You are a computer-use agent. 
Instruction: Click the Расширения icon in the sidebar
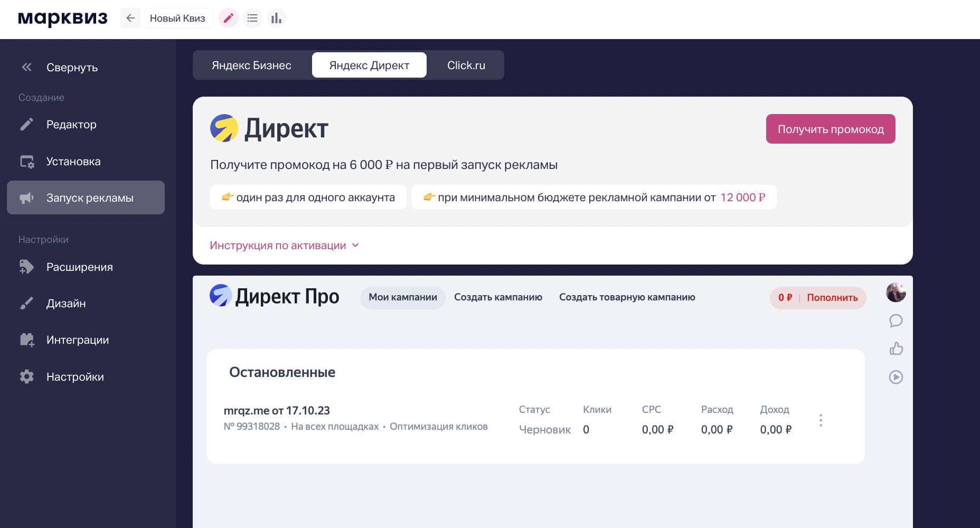click(26, 267)
